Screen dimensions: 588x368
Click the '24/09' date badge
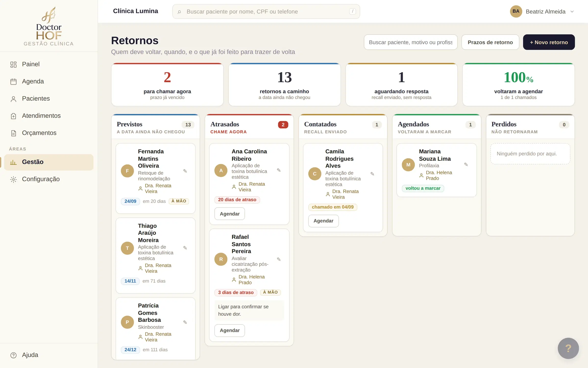[130, 201]
